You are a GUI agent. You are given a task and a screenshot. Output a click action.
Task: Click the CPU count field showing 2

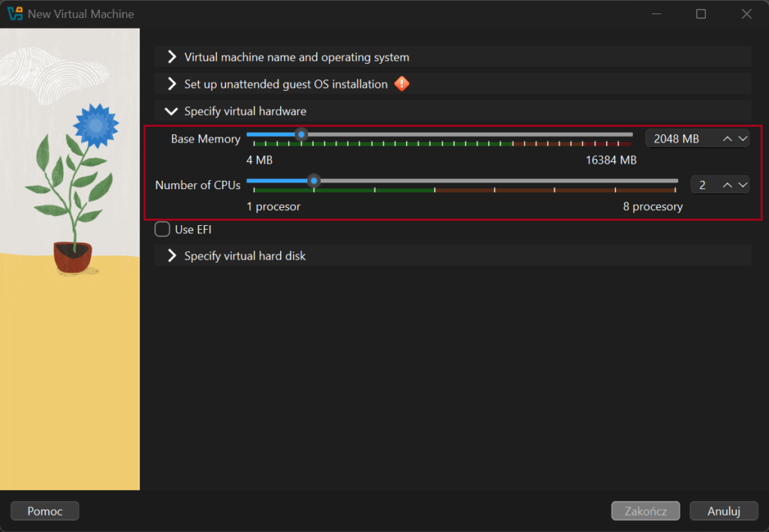pyautogui.click(x=704, y=185)
